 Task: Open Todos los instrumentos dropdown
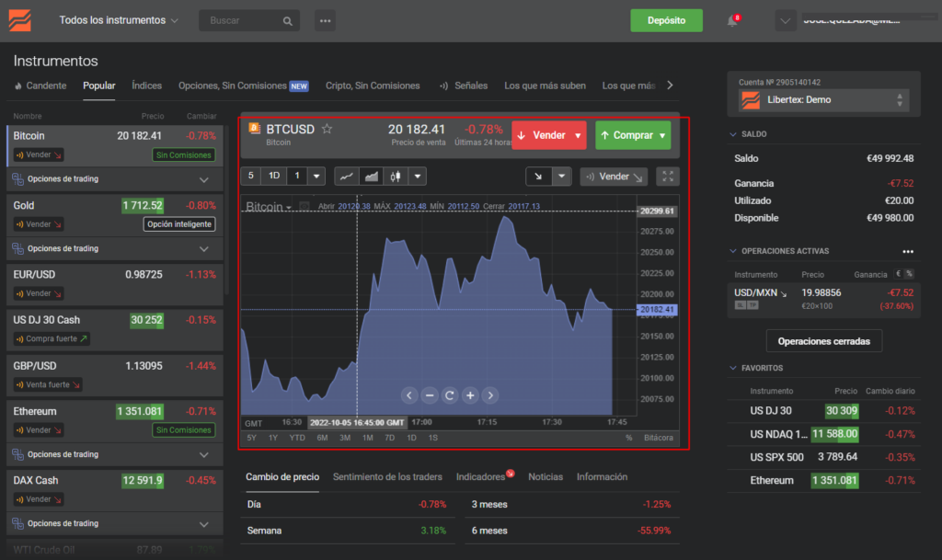[x=119, y=20]
